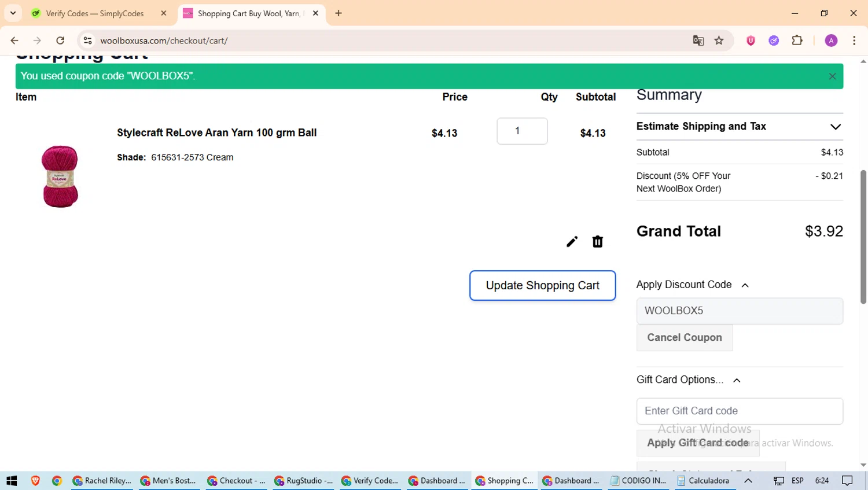Image resolution: width=868 pixels, height=490 pixels.
Task: Click discount code field WOOLBOX5
Action: click(x=740, y=311)
